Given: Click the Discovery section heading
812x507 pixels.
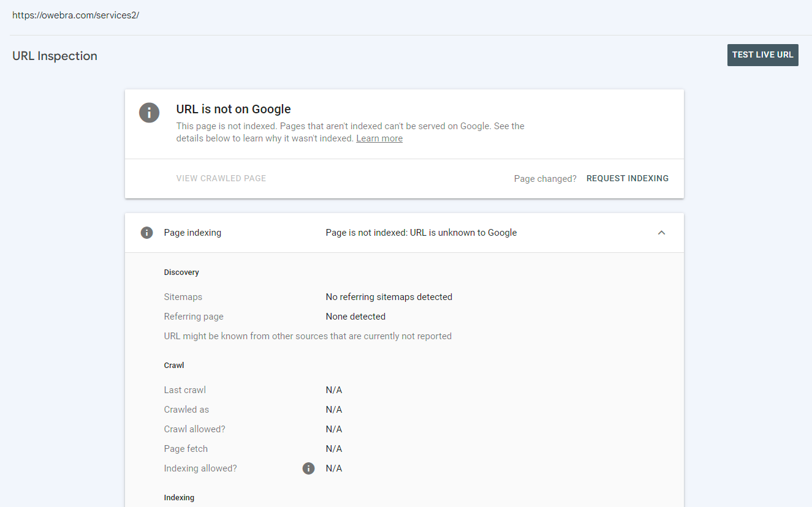Looking at the screenshot, I should point(181,272).
